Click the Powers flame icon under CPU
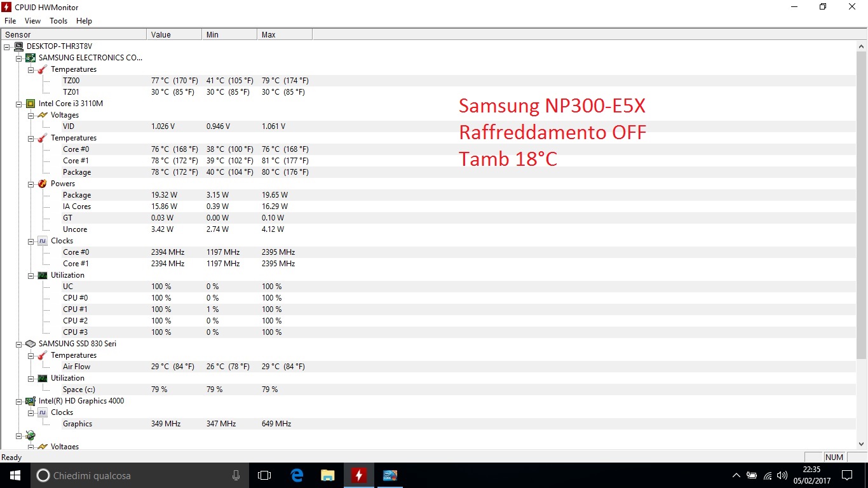The height and width of the screenshot is (488, 868). [x=43, y=184]
